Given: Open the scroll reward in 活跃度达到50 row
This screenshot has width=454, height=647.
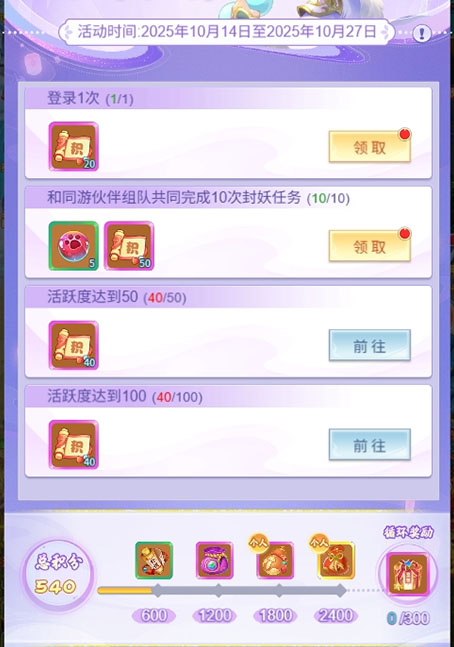Looking at the screenshot, I should coord(73,345).
